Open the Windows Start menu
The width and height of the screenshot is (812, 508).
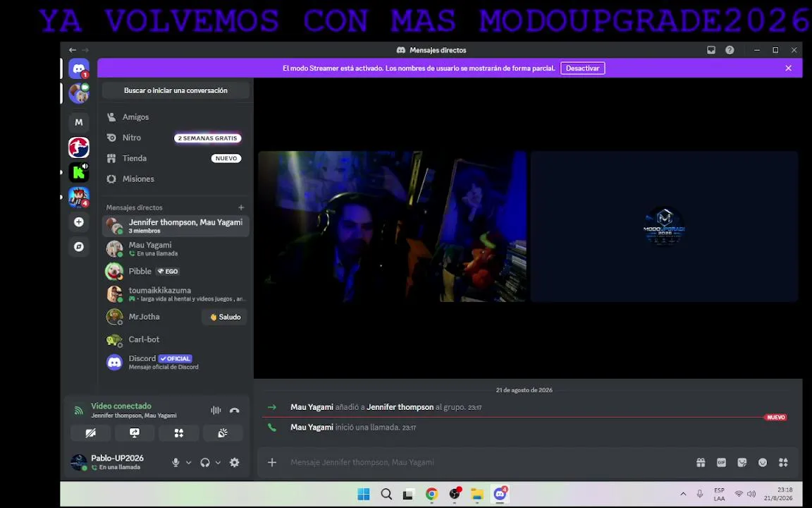click(364, 494)
